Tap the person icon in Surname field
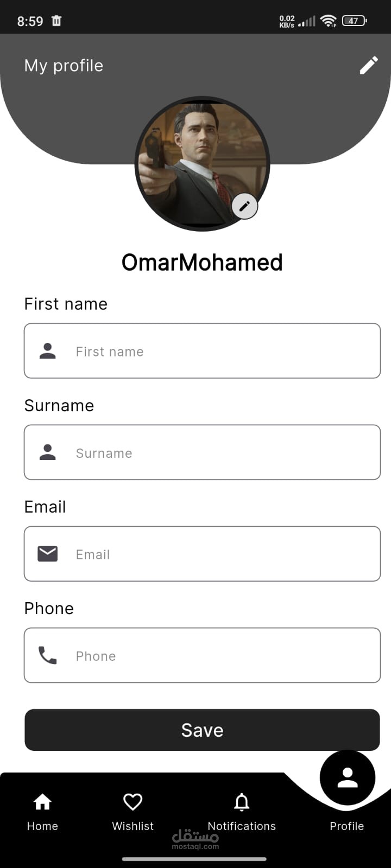 click(x=48, y=452)
